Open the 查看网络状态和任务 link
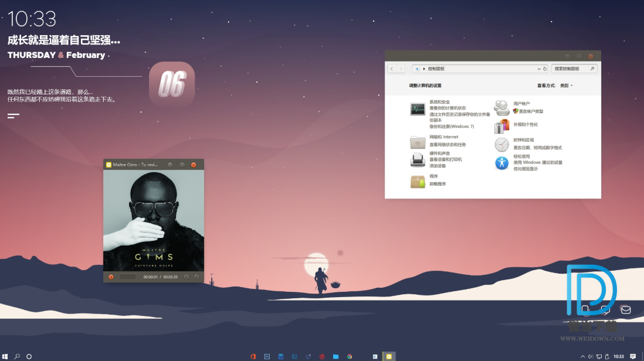644x361 pixels. [448, 144]
